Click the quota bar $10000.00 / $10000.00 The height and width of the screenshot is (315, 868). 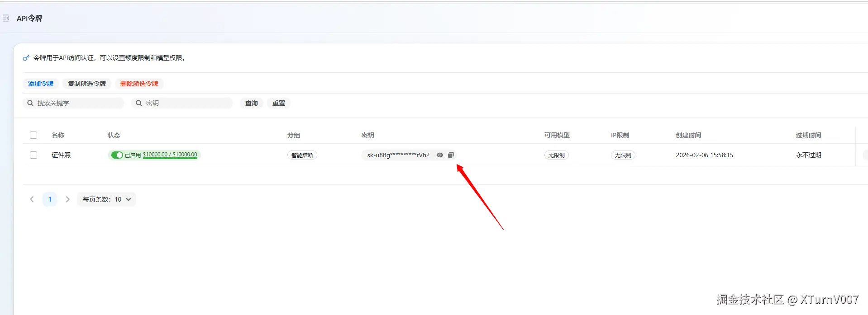click(x=170, y=155)
